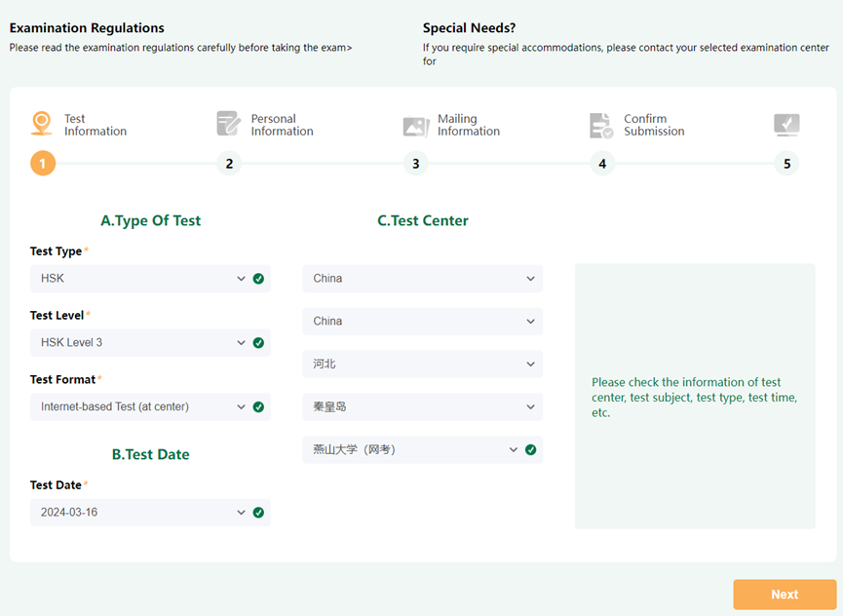Viewport: 843px width, 616px height.
Task: Open the Examination Regulations heading link
Action: tap(87, 28)
